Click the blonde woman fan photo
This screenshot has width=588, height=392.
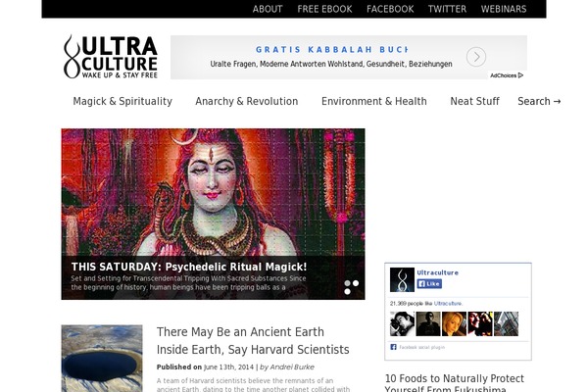pyautogui.click(x=454, y=323)
